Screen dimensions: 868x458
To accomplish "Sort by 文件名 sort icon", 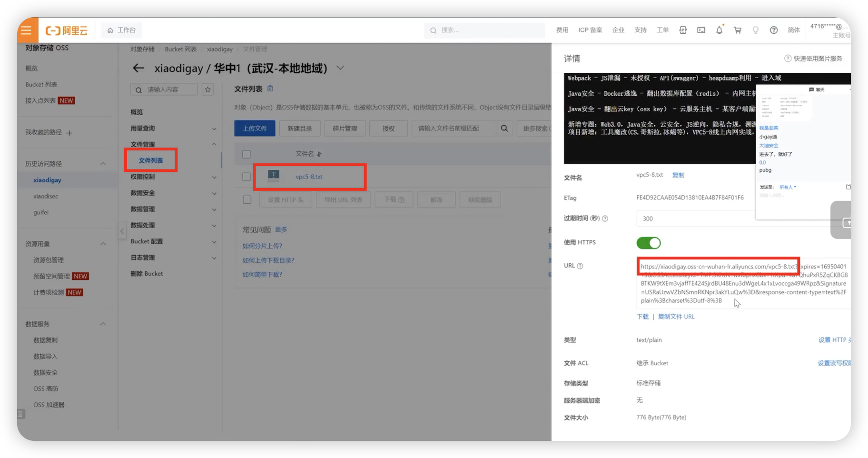I will pos(319,154).
